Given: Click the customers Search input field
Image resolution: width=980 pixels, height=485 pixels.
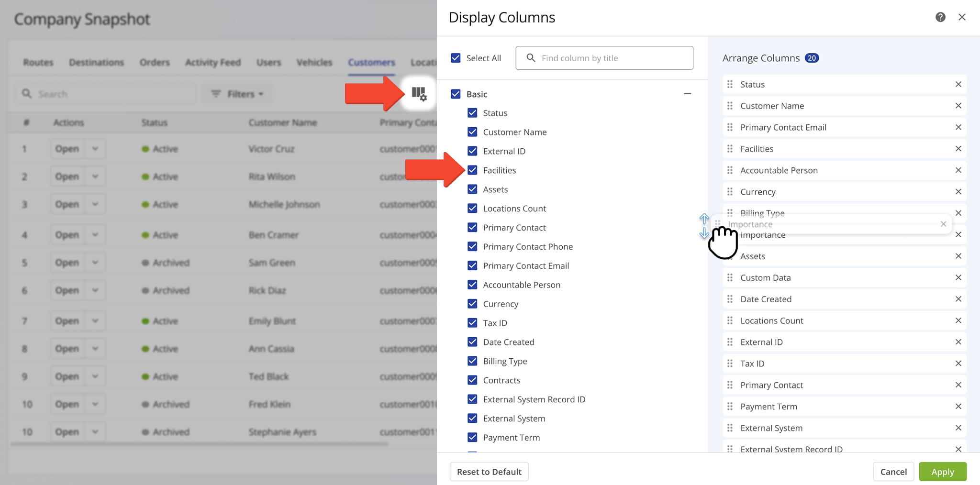Looking at the screenshot, I should click(106, 94).
